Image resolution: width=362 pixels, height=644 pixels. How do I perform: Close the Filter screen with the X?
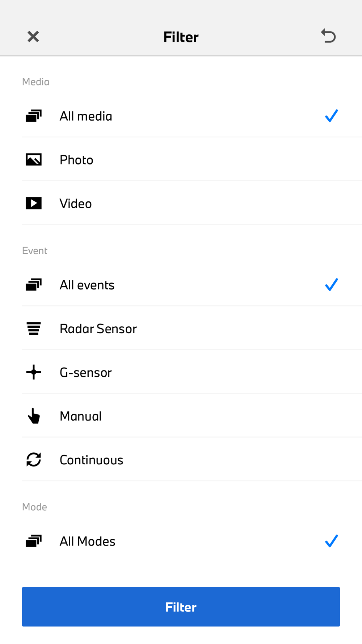point(33,36)
